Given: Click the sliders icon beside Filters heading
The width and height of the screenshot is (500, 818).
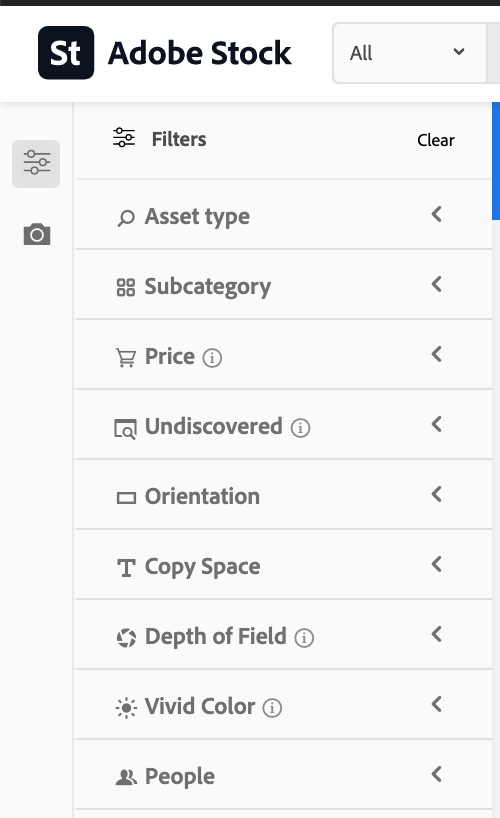Looking at the screenshot, I should tap(124, 138).
